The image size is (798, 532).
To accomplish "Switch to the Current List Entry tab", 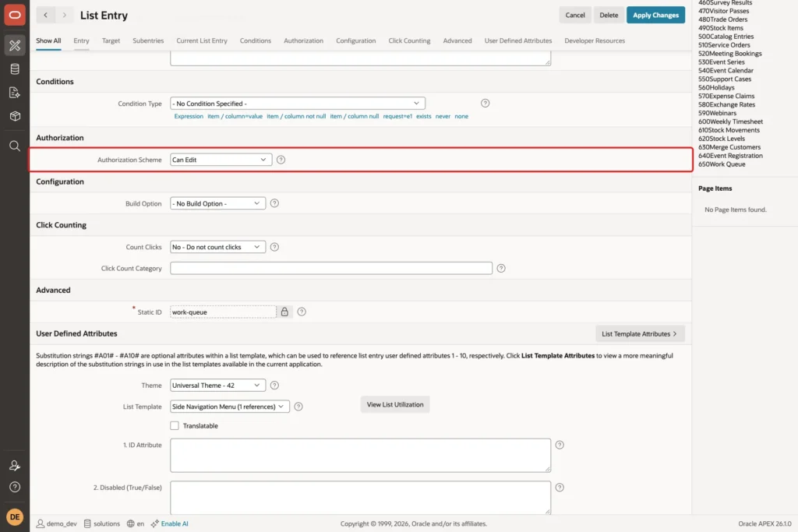I will click(202, 41).
